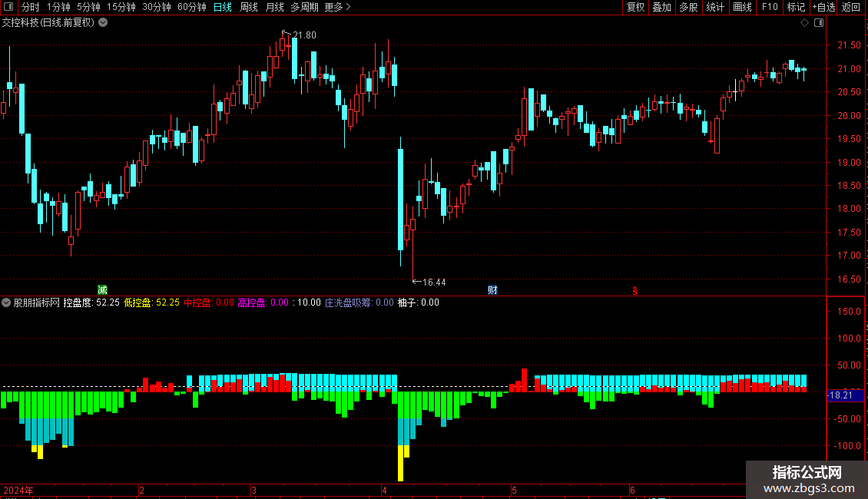
Task: Click the 2024年 timeline label
Action: click(18, 491)
